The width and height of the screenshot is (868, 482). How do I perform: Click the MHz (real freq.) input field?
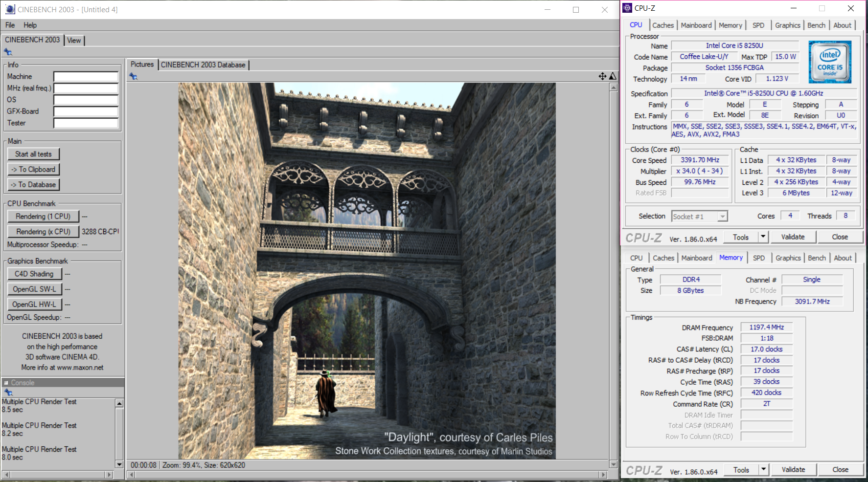86,88
